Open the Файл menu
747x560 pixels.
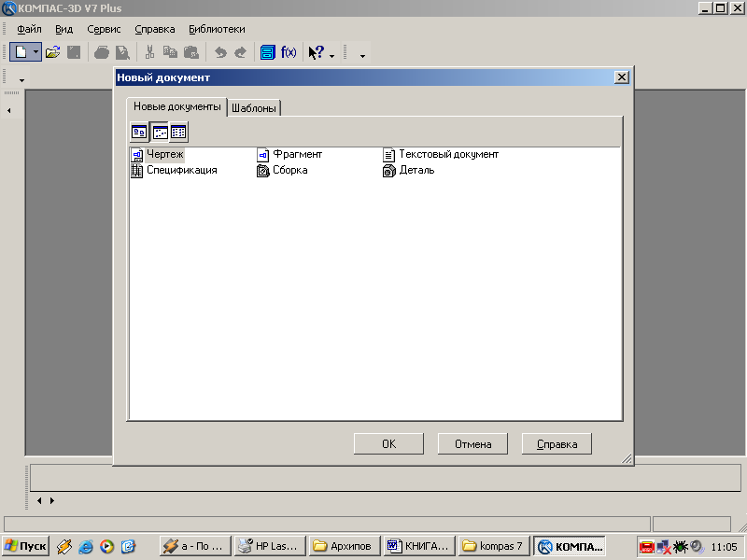(x=29, y=29)
